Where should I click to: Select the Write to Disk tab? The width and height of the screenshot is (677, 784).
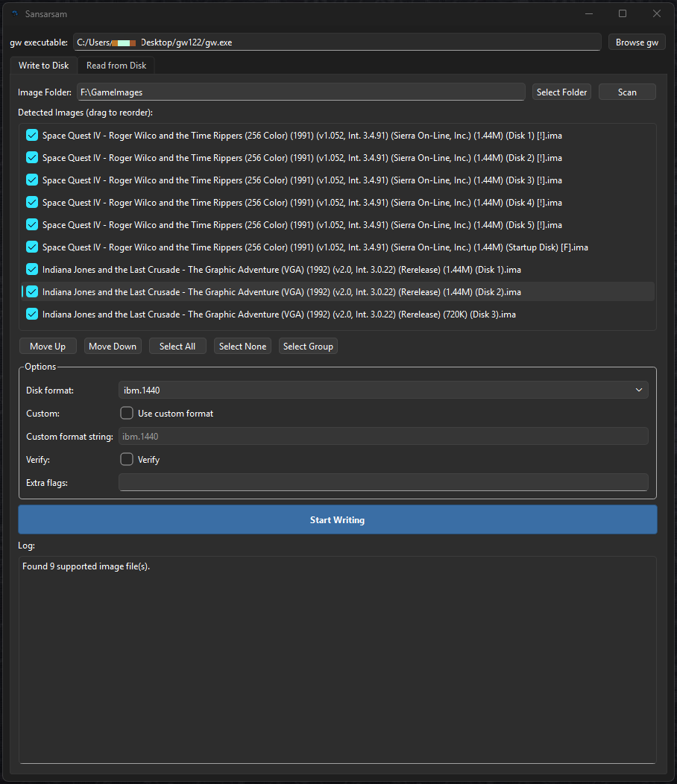(43, 66)
